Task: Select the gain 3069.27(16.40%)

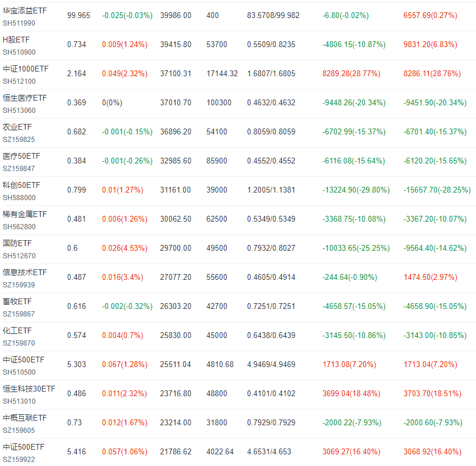Action: point(351,451)
